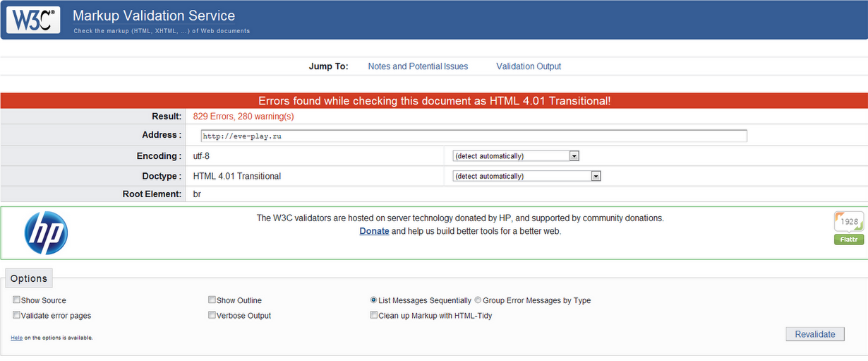Click the Markup Validation Service title

[x=154, y=16]
